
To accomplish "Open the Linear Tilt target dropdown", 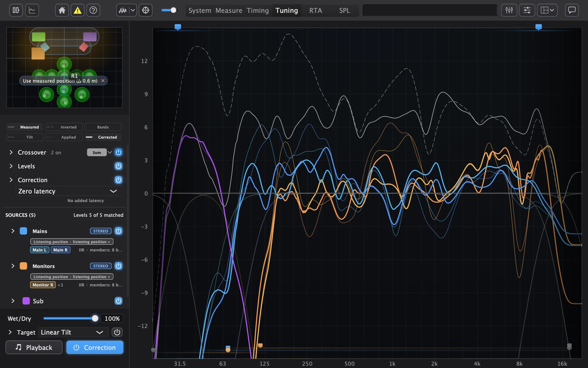I will [x=73, y=332].
